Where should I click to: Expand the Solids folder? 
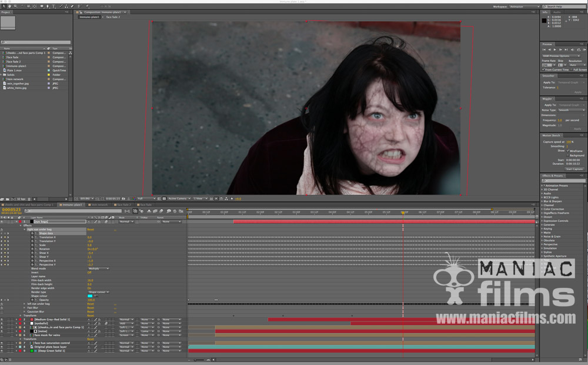(2, 75)
